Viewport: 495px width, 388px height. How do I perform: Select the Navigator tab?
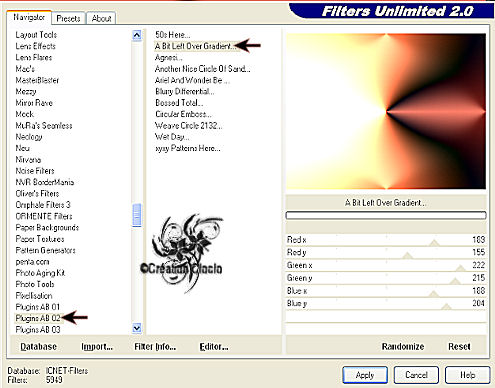[29, 17]
